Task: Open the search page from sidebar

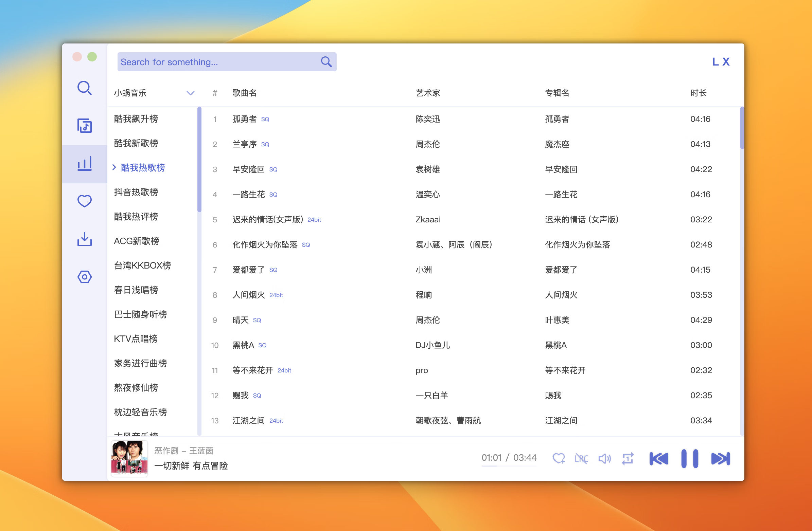Action: click(84, 88)
